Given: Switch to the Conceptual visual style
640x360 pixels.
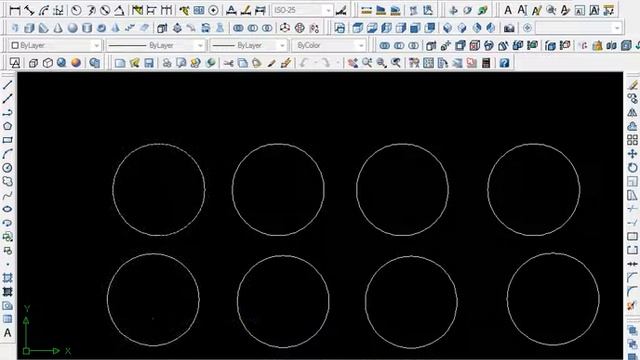Looking at the screenshot, I should point(76,63).
